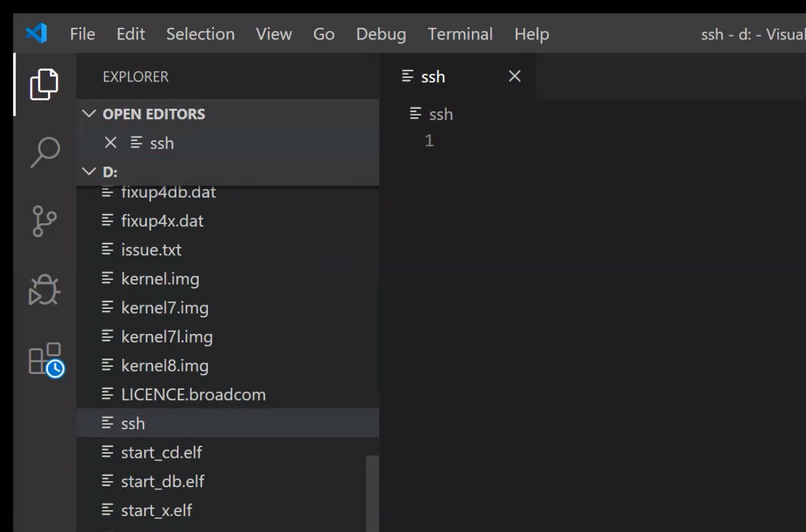The width and height of the screenshot is (806, 532).
Task: Click the file icon beside start_cd.elf
Action: (x=108, y=452)
